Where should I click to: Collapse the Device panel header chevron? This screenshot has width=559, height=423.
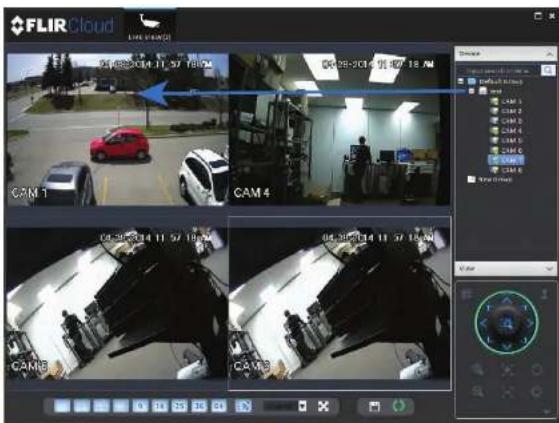[549, 54]
